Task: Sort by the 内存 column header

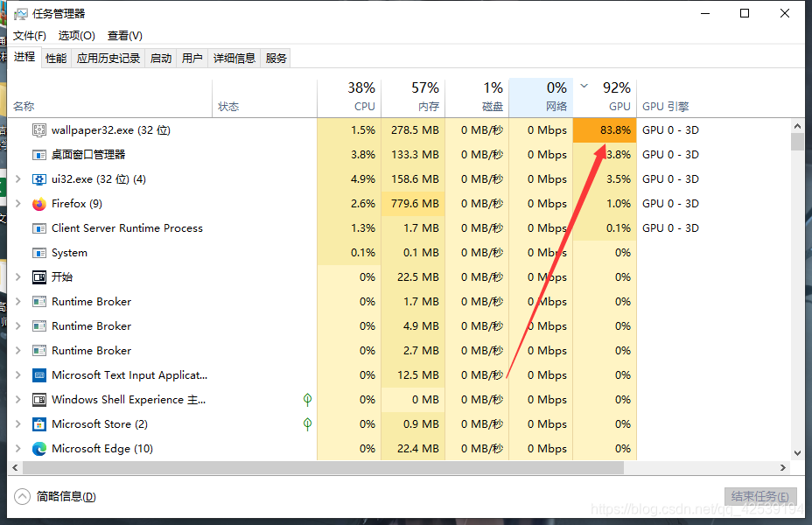Action: [x=413, y=97]
